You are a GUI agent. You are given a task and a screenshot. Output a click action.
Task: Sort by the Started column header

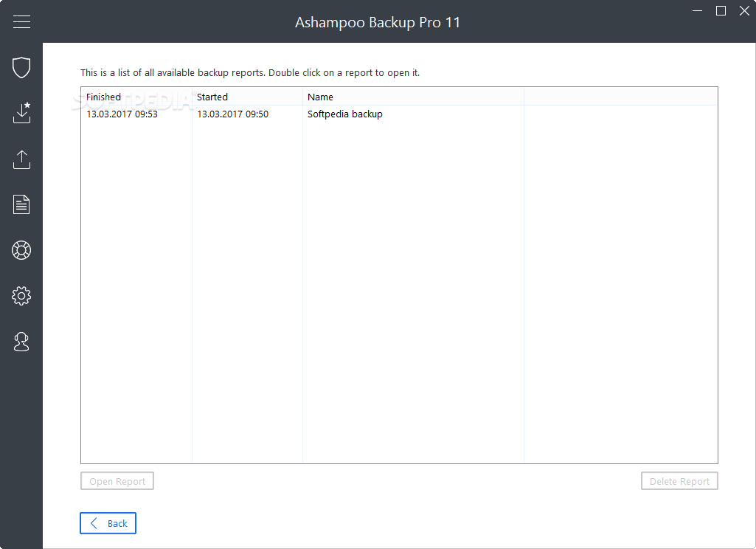point(247,97)
